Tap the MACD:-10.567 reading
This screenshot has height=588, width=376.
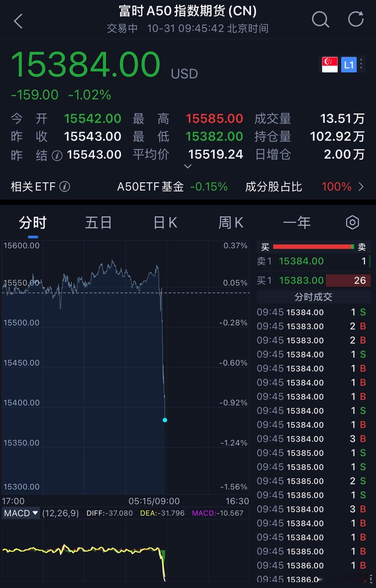coord(218,513)
